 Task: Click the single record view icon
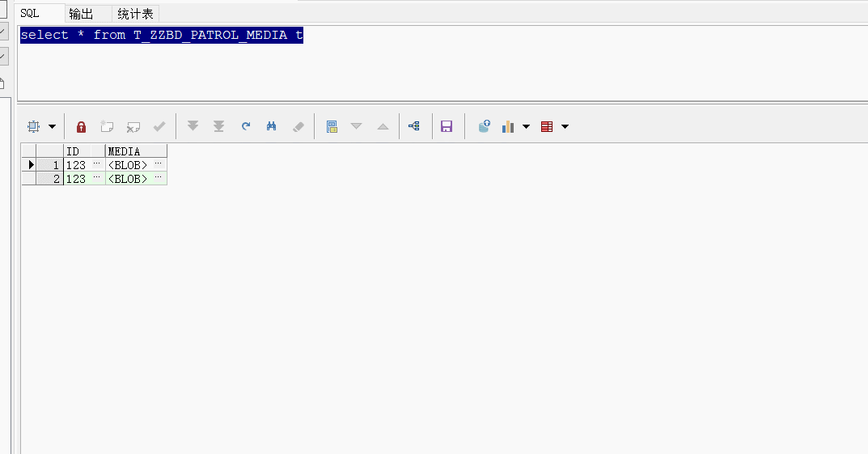[332, 127]
